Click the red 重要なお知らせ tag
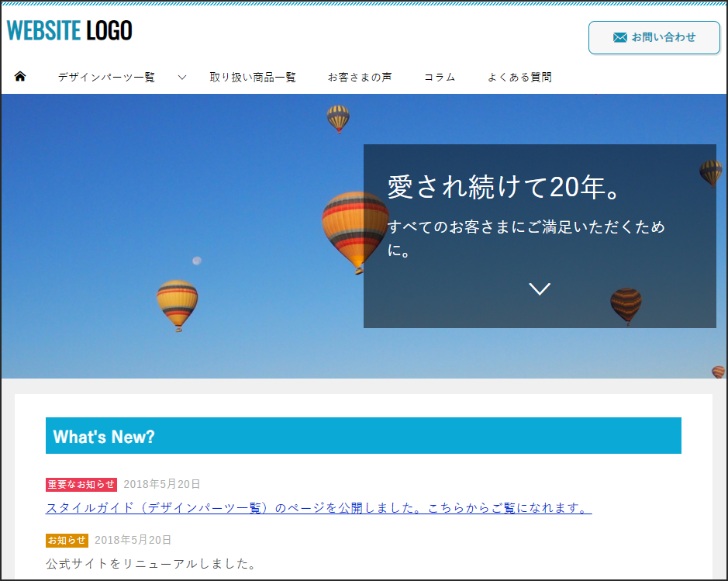The width and height of the screenshot is (728, 581). coord(81,484)
